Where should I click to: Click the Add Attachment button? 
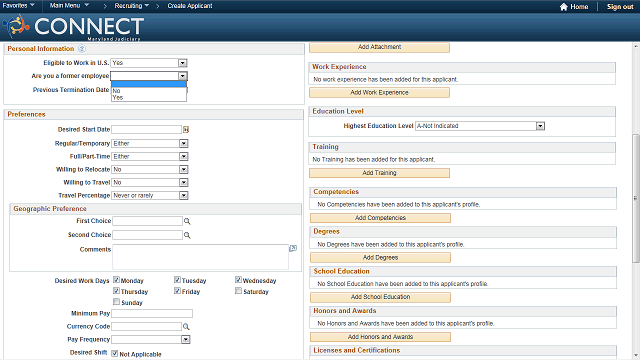point(379,47)
